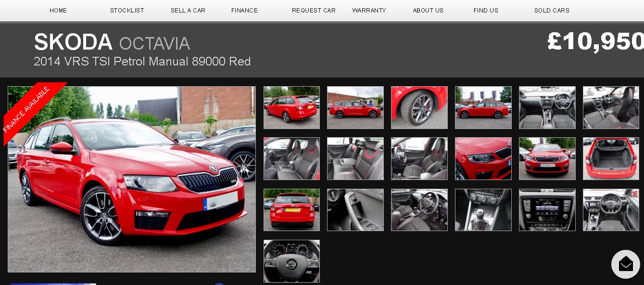Open the full dashboard overview thumbnail
The width and height of the screenshot is (644, 285).
point(547,107)
